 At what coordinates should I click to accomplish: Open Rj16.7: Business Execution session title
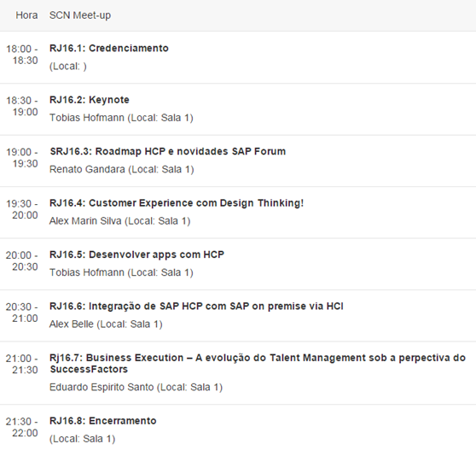(258, 364)
